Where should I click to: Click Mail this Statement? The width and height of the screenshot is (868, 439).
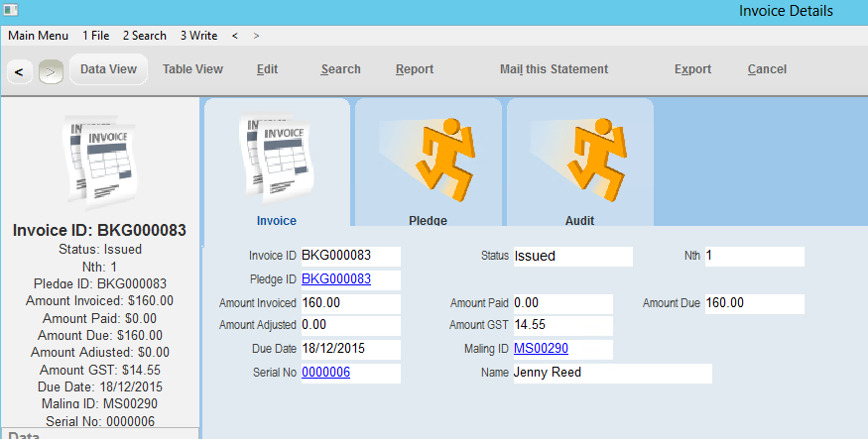555,69
